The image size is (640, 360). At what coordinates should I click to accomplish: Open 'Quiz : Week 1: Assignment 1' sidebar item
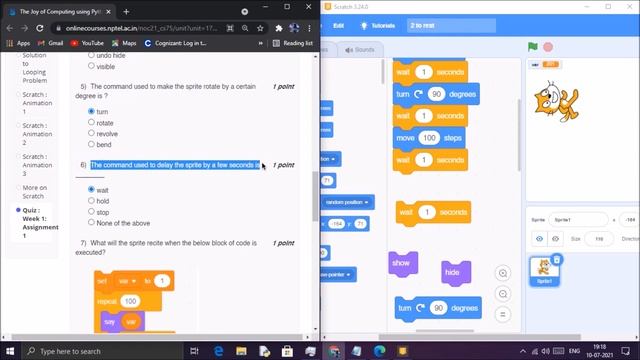coord(40,223)
